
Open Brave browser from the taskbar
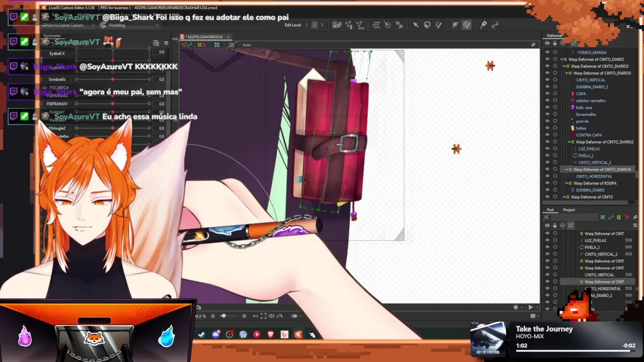pos(271,334)
